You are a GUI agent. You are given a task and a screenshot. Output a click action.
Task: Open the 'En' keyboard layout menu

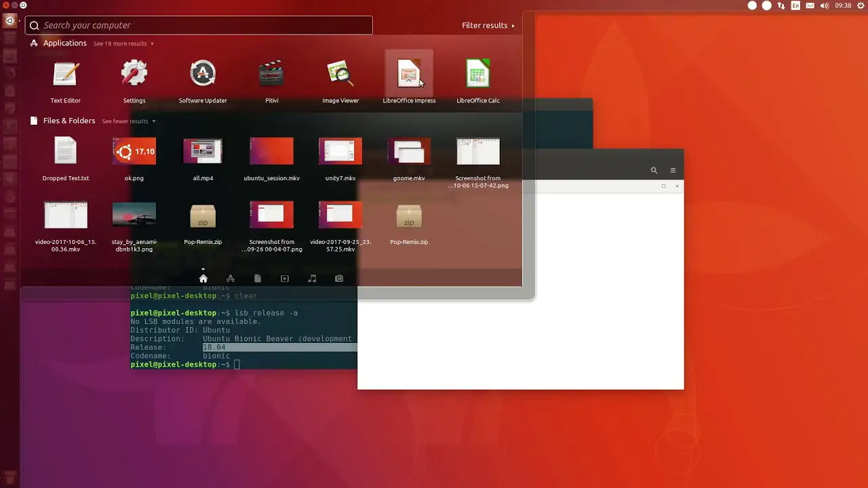796,5
